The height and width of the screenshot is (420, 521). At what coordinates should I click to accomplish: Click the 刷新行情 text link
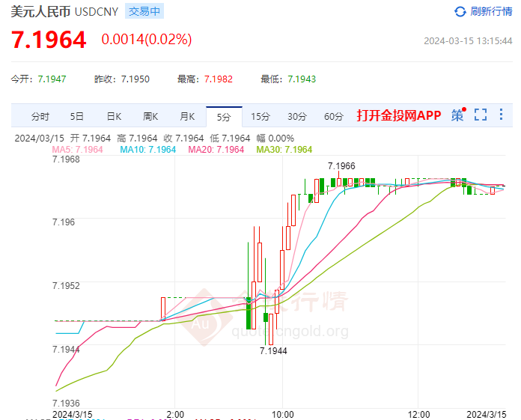[x=491, y=12]
